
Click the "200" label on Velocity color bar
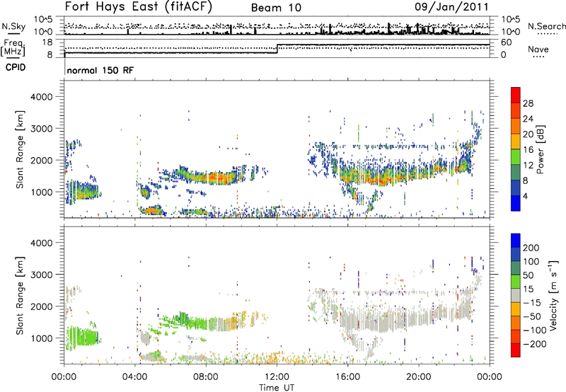point(531,248)
